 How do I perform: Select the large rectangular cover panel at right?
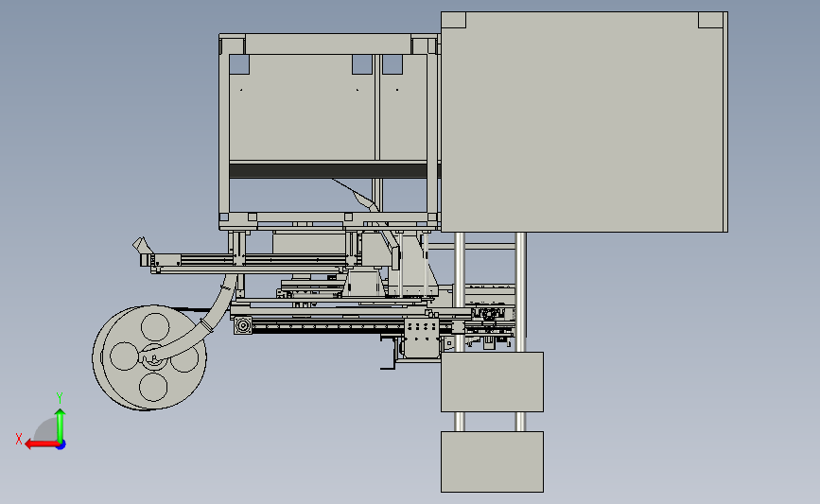pyautogui.click(x=584, y=122)
